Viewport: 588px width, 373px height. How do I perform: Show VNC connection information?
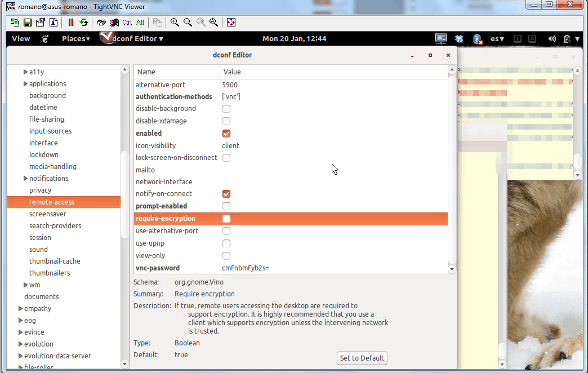pos(52,22)
